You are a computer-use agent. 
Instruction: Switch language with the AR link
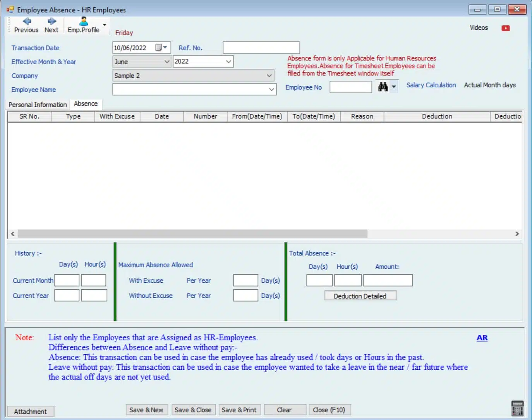point(482,338)
